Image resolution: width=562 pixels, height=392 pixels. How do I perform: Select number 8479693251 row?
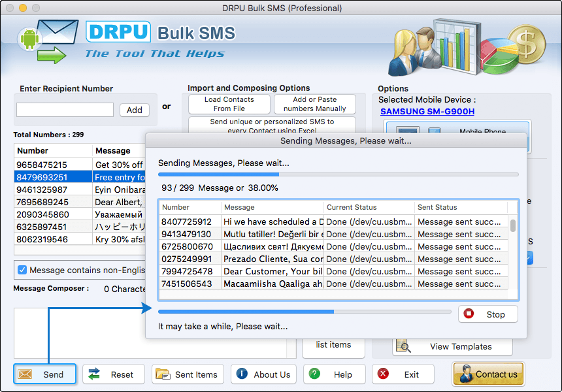click(80, 177)
